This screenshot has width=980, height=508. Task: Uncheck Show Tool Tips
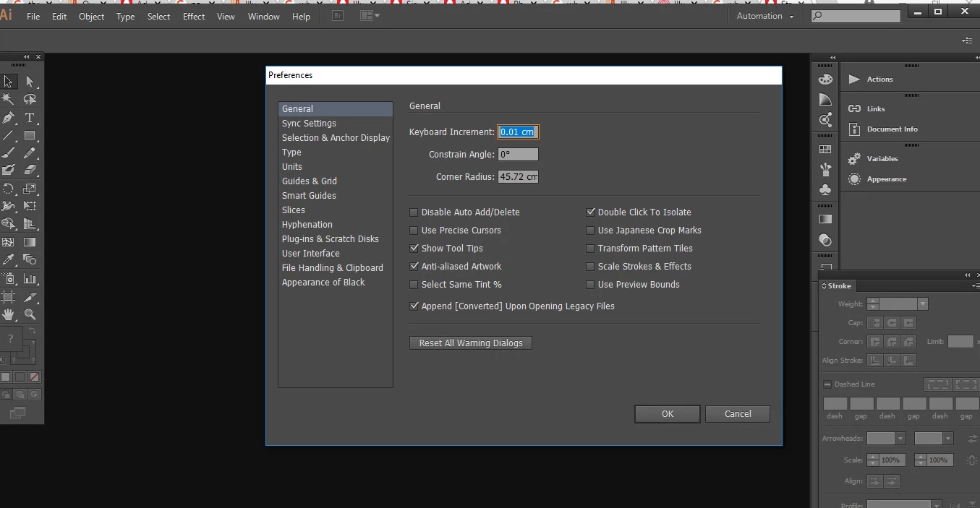coord(414,249)
